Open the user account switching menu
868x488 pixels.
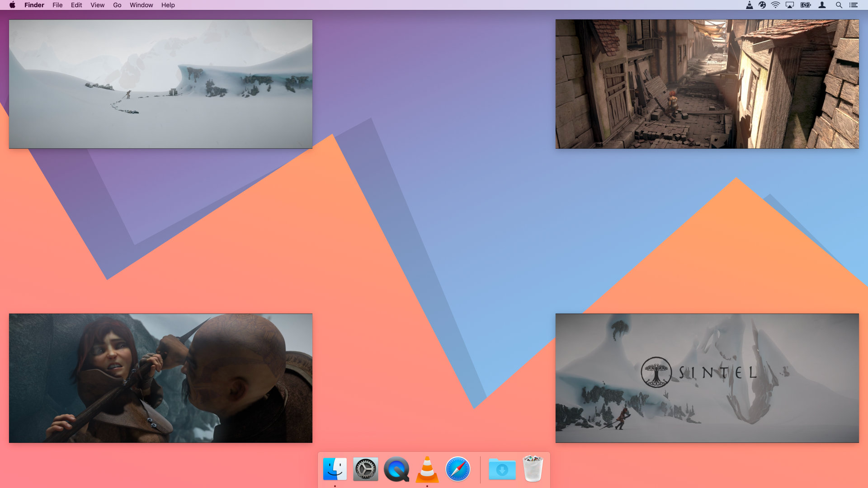pos(822,5)
